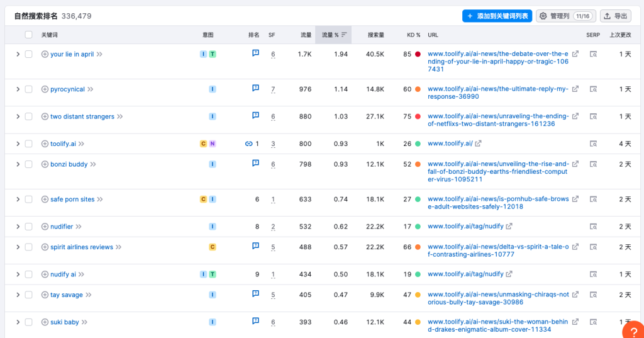The image size is (644, 338).
Task: Expand the your lie in april row
Action: pyautogui.click(x=18, y=54)
